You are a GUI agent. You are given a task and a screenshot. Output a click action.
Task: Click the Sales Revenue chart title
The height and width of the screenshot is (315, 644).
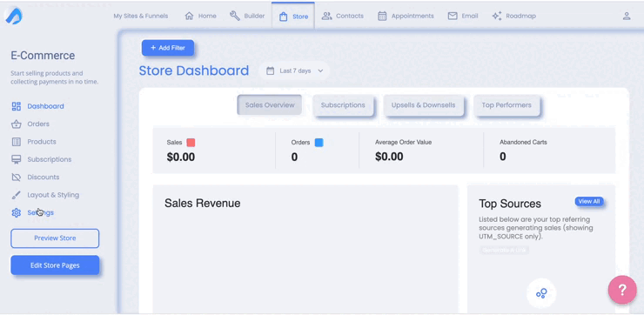click(203, 204)
